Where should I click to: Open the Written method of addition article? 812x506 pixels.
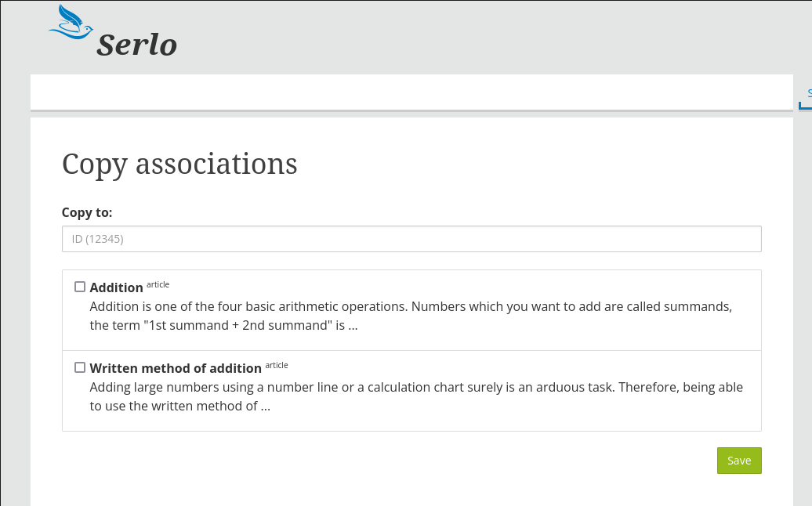(176, 368)
